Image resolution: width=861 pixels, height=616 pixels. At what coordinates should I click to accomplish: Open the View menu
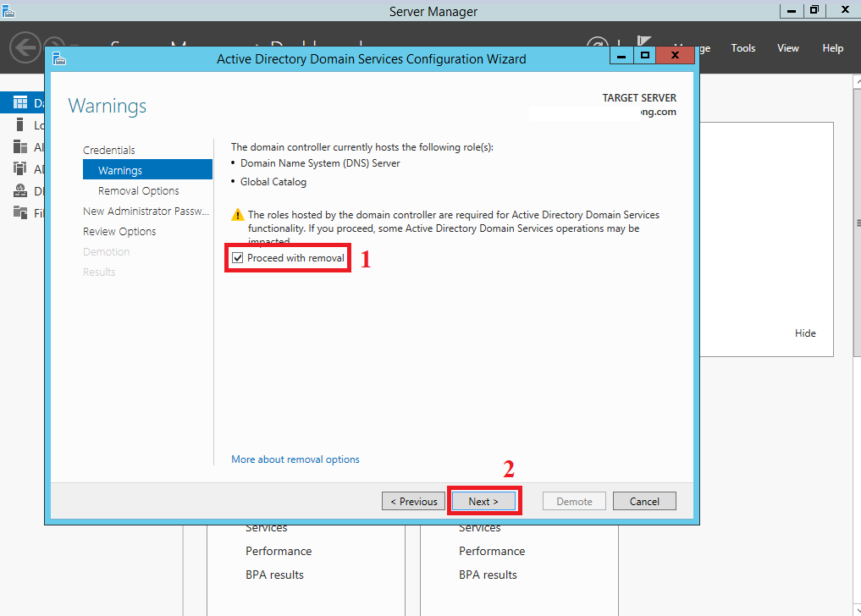point(787,48)
